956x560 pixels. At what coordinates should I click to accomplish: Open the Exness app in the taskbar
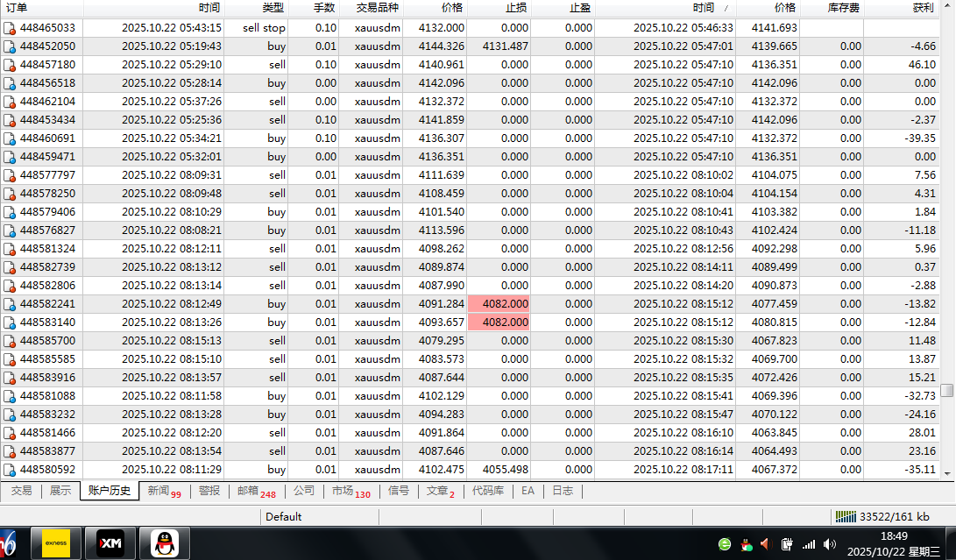(56, 543)
